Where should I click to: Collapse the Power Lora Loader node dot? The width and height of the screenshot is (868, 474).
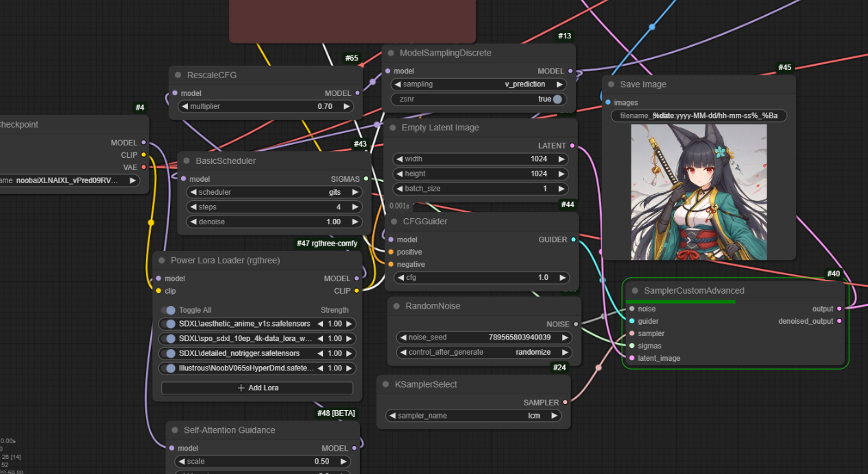point(162,260)
